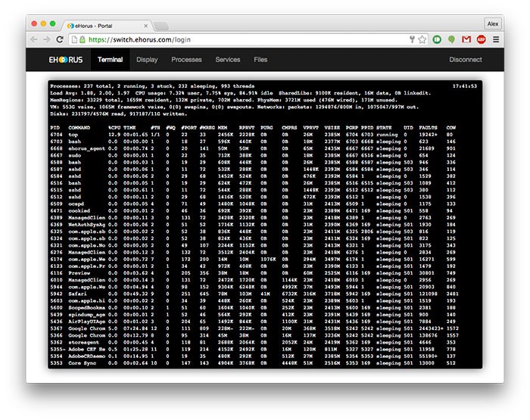The height and width of the screenshot is (420, 530).
Task: Click the ScopedBookma process row
Action: pyautogui.click(x=253, y=308)
